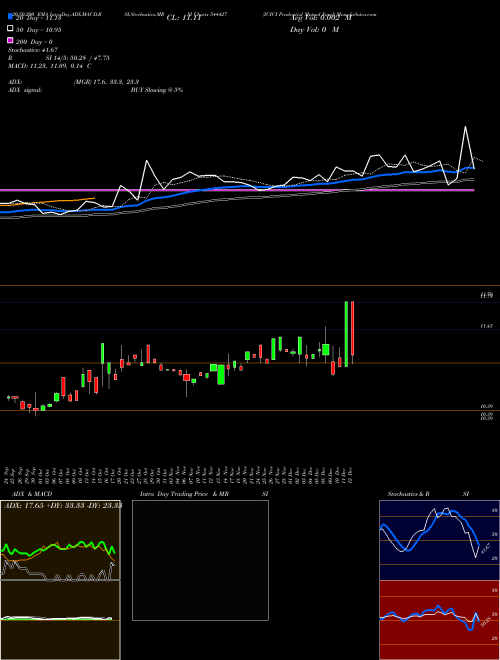Click the white 50 Day EMA legend swatch
The image size is (500, 660).
pyautogui.click(x=10, y=29)
